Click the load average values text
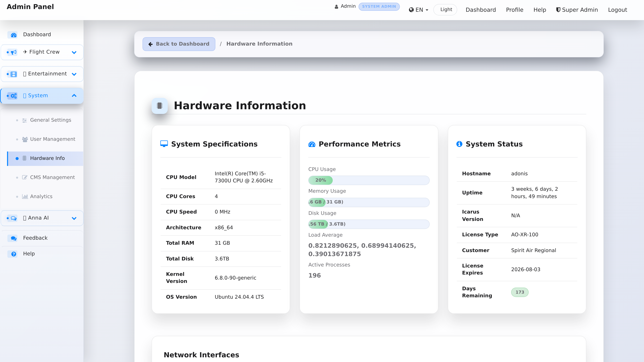 click(362, 250)
